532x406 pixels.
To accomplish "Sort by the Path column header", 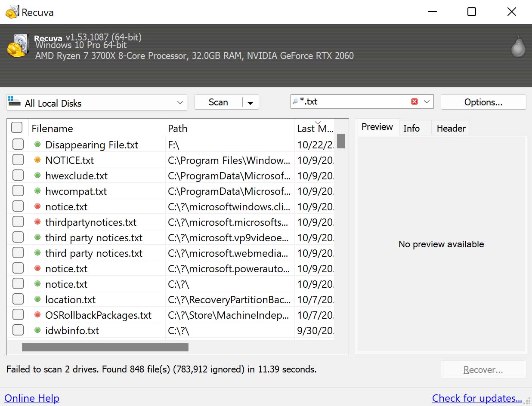I will pyautogui.click(x=229, y=128).
